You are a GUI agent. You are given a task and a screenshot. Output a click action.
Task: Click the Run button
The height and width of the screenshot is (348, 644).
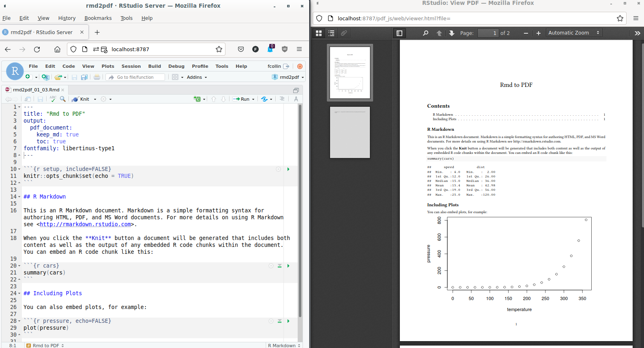coord(242,99)
